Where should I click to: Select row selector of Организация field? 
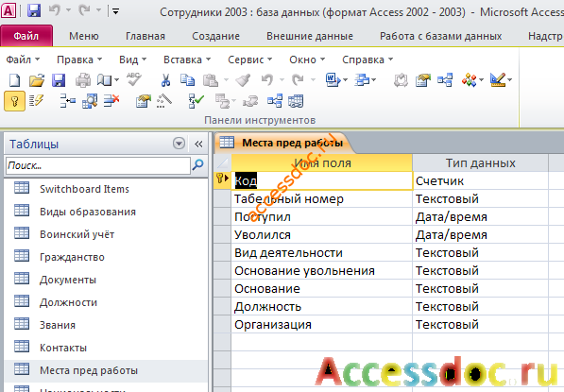[222, 324]
